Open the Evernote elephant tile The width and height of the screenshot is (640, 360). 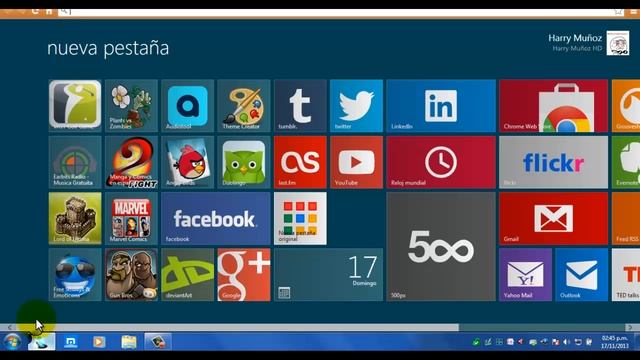626,162
